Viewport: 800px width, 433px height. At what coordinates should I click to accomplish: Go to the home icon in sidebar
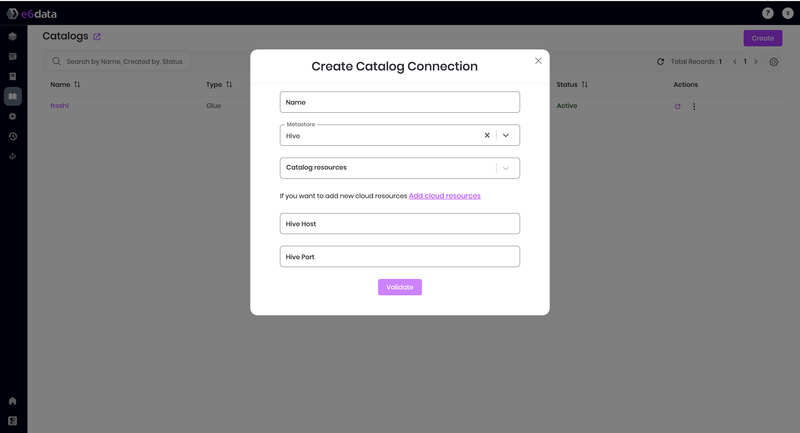(x=13, y=401)
